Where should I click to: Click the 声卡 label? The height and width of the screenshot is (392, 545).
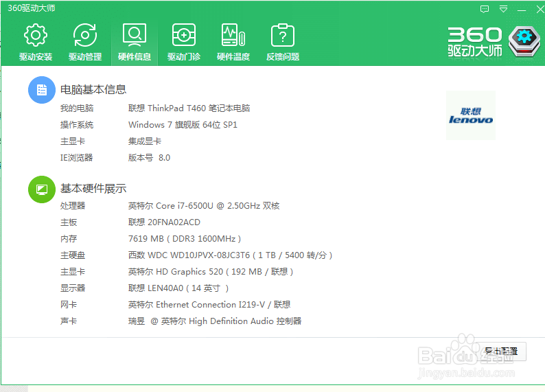coord(69,321)
